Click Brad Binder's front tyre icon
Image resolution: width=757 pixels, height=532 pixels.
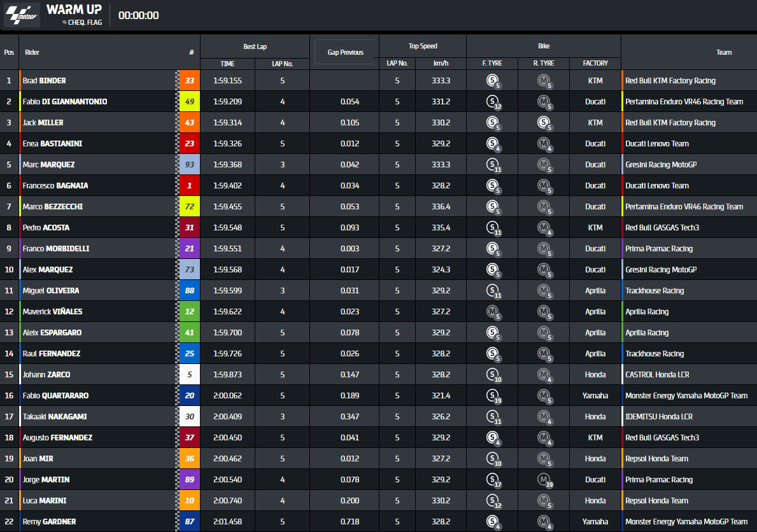(492, 81)
